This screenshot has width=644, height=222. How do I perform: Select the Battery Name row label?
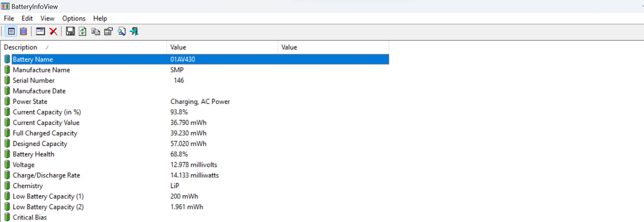coord(33,59)
